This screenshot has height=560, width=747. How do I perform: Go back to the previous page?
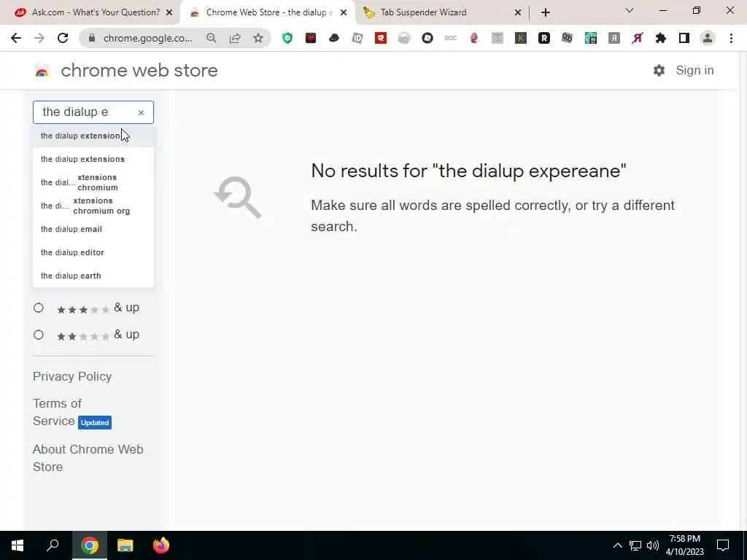(x=16, y=38)
